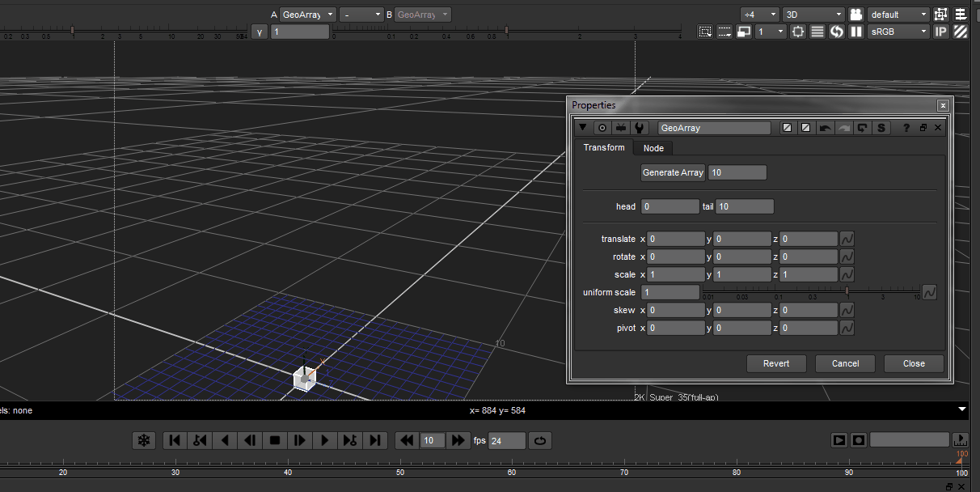The height and width of the screenshot is (492, 980).
Task: Select the camera icon beside the 3D dropdown
Action: pos(855,14)
